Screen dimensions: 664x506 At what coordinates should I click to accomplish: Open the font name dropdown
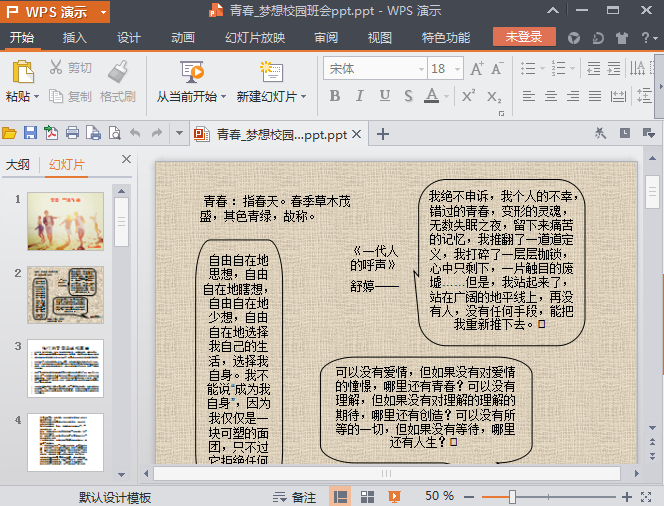pos(419,69)
